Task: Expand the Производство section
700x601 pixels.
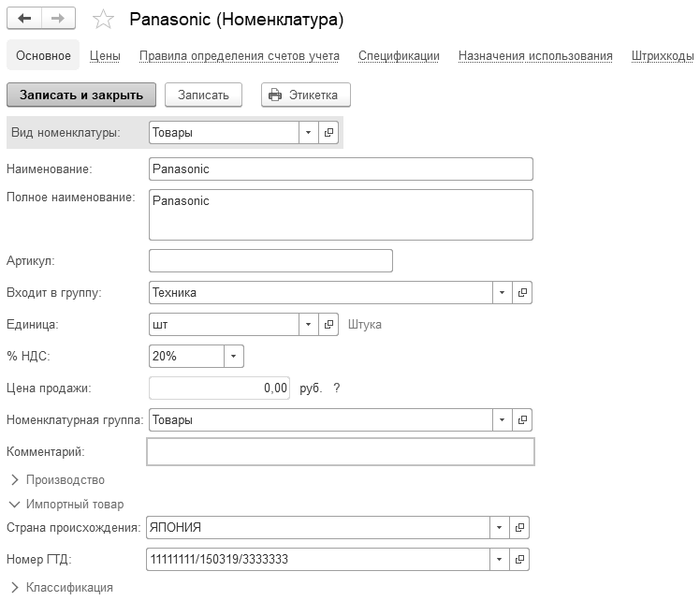Action: point(57,479)
